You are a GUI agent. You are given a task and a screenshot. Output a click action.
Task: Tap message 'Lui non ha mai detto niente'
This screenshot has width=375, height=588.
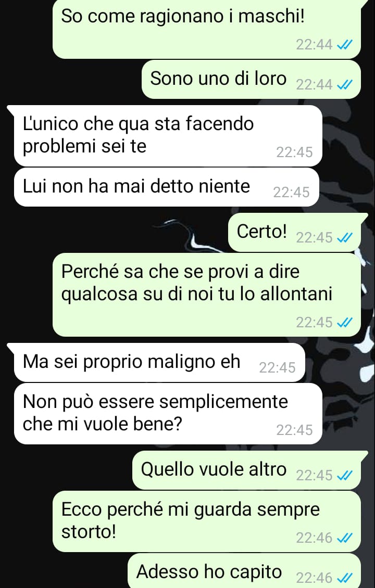pyautogui.click(x=166, y=187)
